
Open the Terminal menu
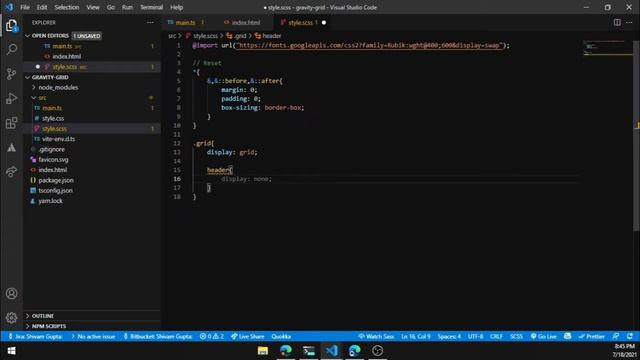pos(151,7)
